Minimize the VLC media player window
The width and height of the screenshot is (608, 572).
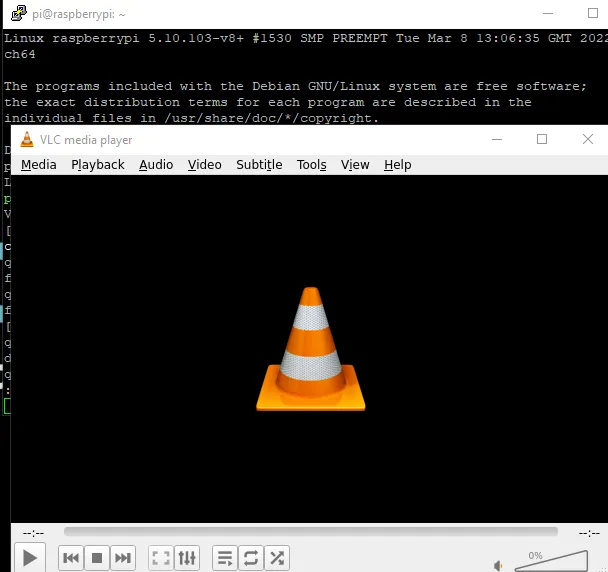497,139
